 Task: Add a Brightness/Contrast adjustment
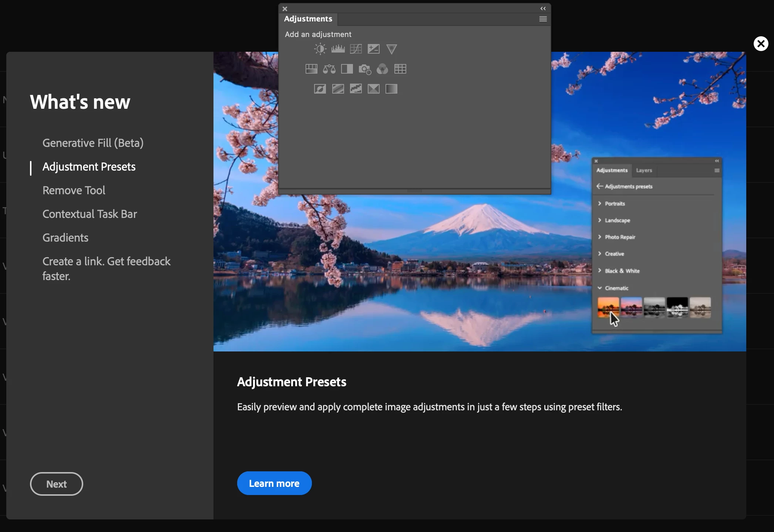click(x=320, y=49)
